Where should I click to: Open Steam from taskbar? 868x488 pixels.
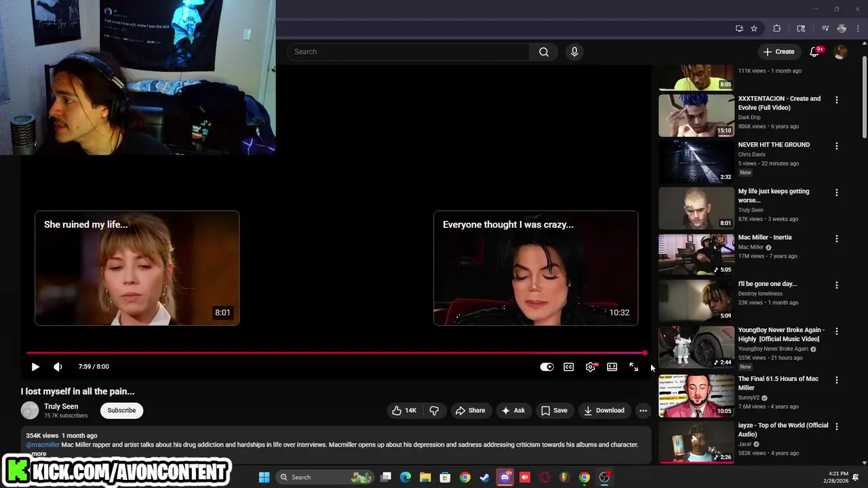pyautogui.click(x=485, y=477)
